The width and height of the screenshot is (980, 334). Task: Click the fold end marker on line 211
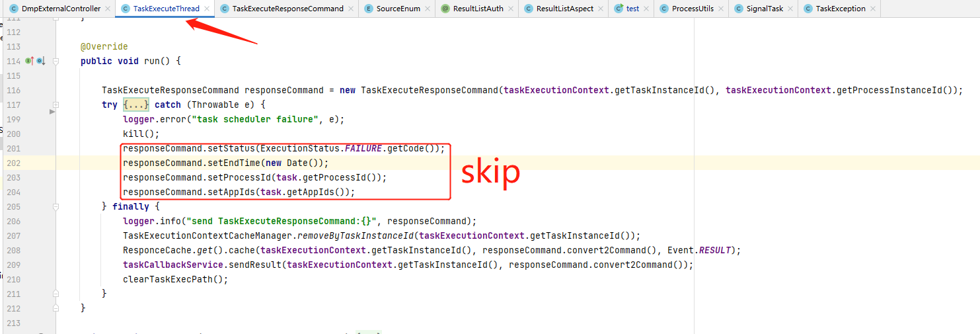(x=56, y=294)
